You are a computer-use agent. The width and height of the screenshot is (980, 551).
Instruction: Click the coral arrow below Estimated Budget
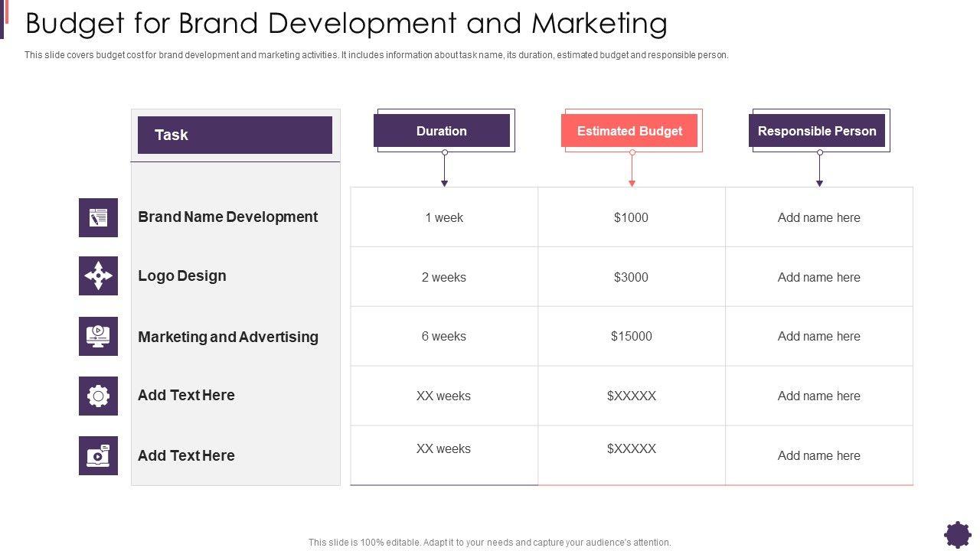632,168
